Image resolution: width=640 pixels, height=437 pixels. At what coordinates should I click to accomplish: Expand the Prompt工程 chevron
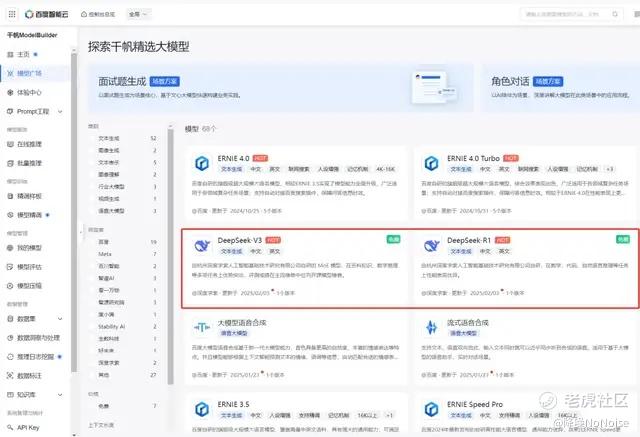click(60, 111)
